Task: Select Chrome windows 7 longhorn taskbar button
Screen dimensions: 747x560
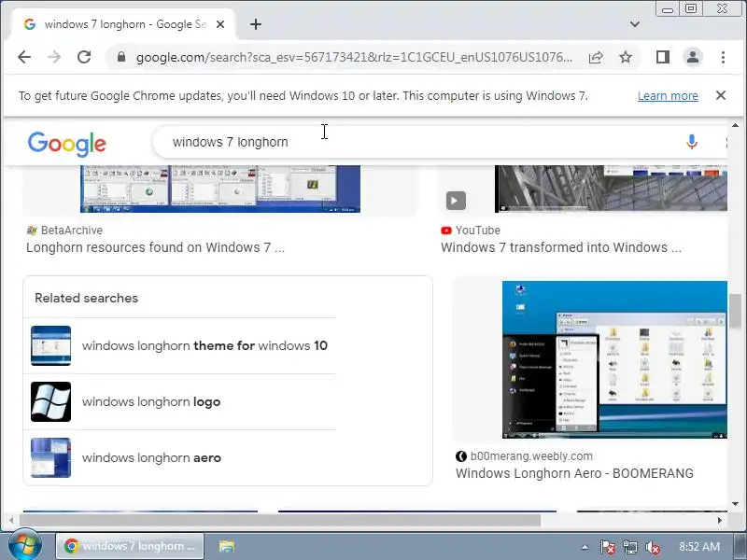Action: click(x=130, y=546)
